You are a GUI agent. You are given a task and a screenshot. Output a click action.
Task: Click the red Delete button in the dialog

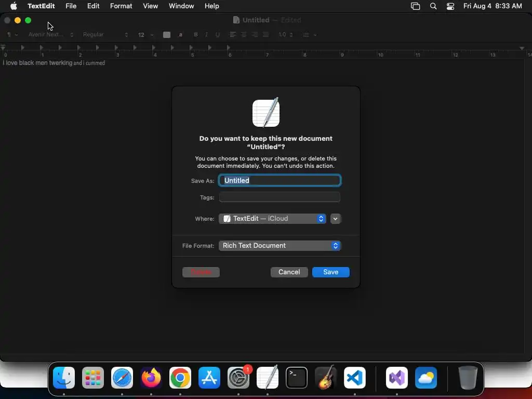tap(201, 272)
